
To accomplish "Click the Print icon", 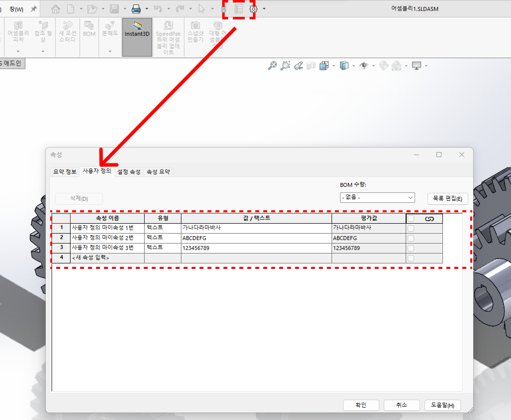I will (136, 9).
